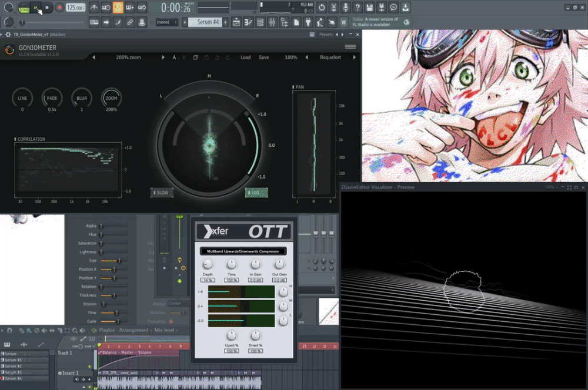
Task: Select Serum #2 in pattern list
Action: click(x=25, y=366)
